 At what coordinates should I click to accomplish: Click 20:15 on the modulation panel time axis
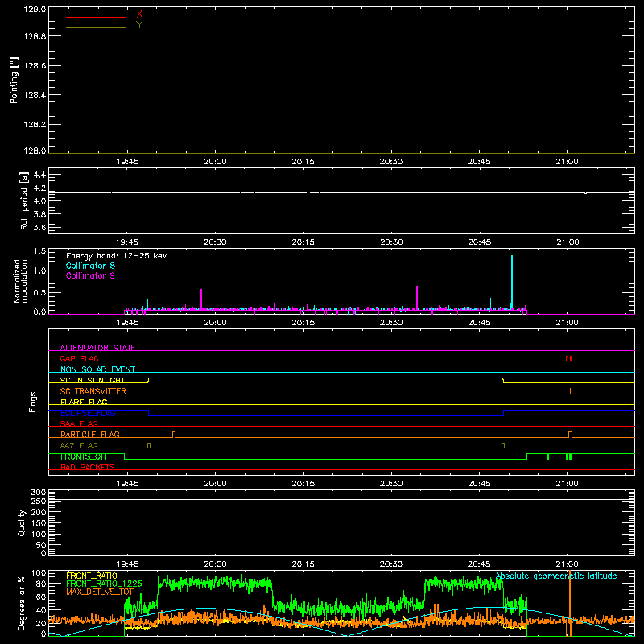(x=303, y=323)
